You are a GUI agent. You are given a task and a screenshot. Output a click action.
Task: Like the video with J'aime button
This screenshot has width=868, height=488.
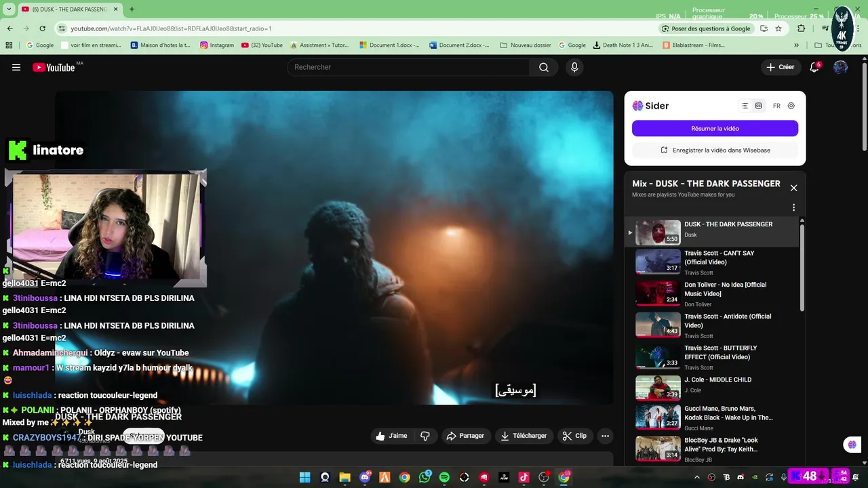[392, 436]
